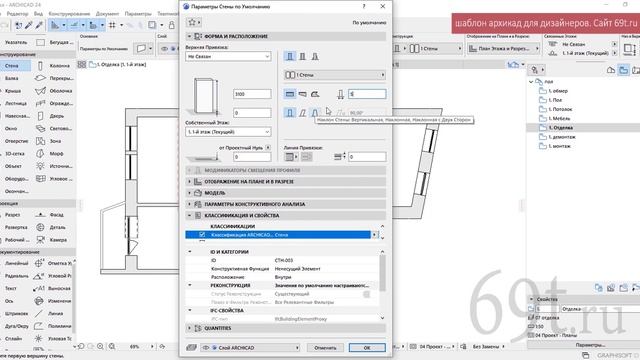The image size is (640, 360).
Task: Select the vertical wall slant option
Action: pyautogui.click(x=290, y=113)
